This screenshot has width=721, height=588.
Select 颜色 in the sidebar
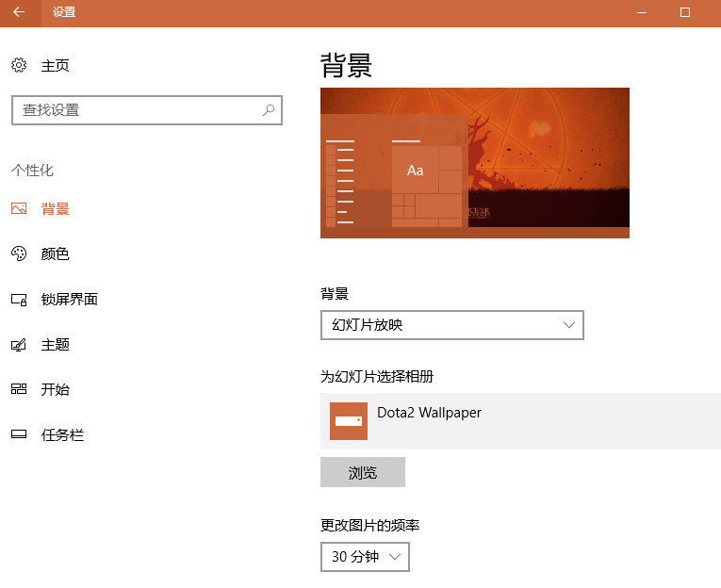pos(56,253)
